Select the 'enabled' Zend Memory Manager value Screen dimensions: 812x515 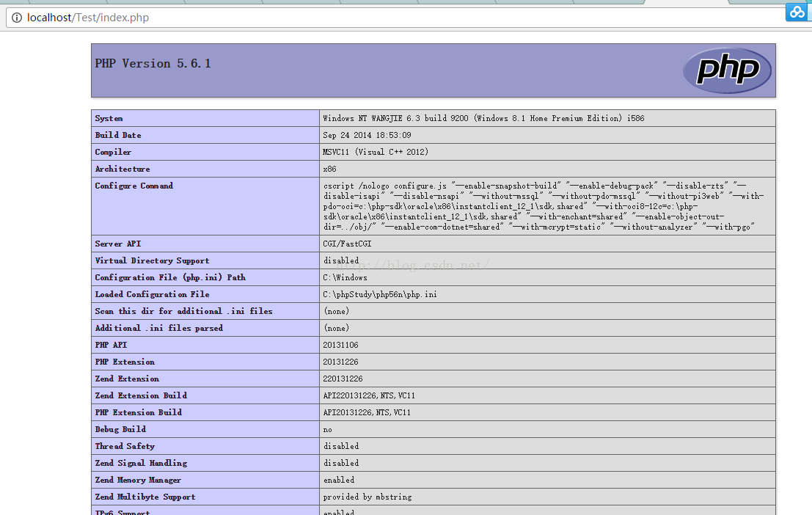click(x=339, y=481)
